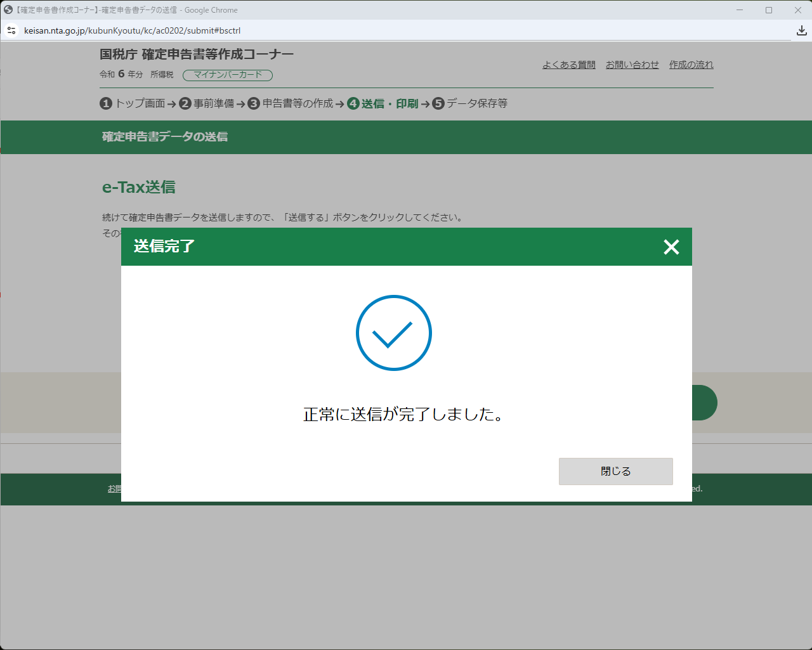Open the よくある質問 link
The height and width of the screenshot is (650, 812).
click(x=569, y=65)
